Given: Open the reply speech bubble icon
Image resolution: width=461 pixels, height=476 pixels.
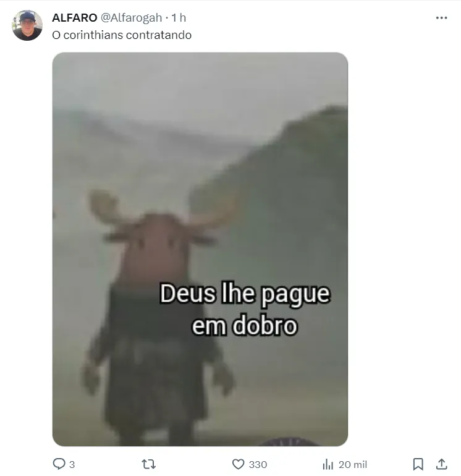Looking at the screenshot, I should tap(59, 464).
